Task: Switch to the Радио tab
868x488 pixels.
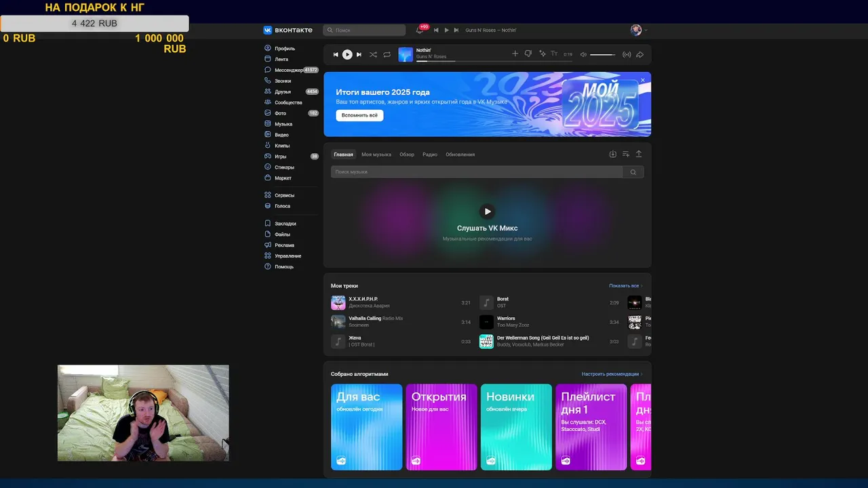Action: pyautogui.click(x=430, y=155)
